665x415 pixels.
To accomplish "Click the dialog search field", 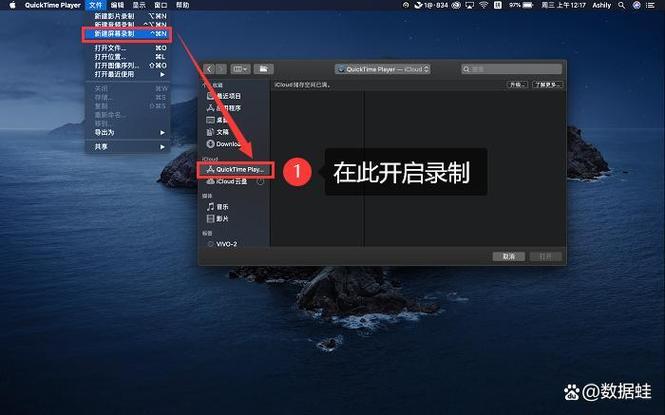I will click(511, 69).
